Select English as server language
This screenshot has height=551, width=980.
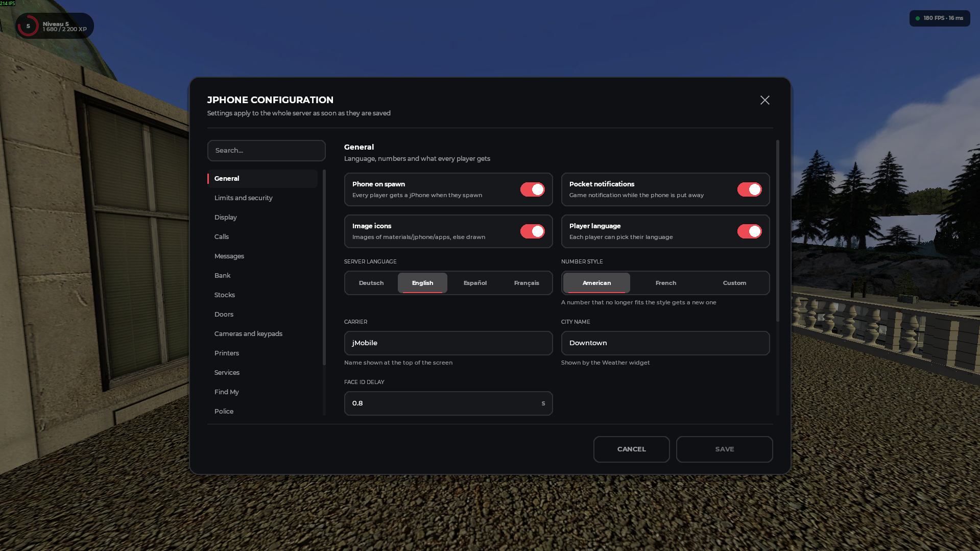tap(422, 283)
